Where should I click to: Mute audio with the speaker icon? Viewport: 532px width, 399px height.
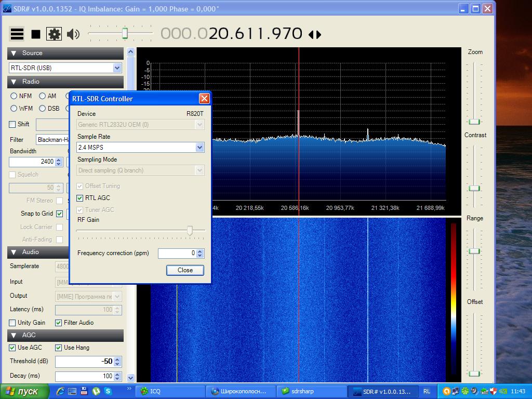pyautogui.click(x=73, y=34)
